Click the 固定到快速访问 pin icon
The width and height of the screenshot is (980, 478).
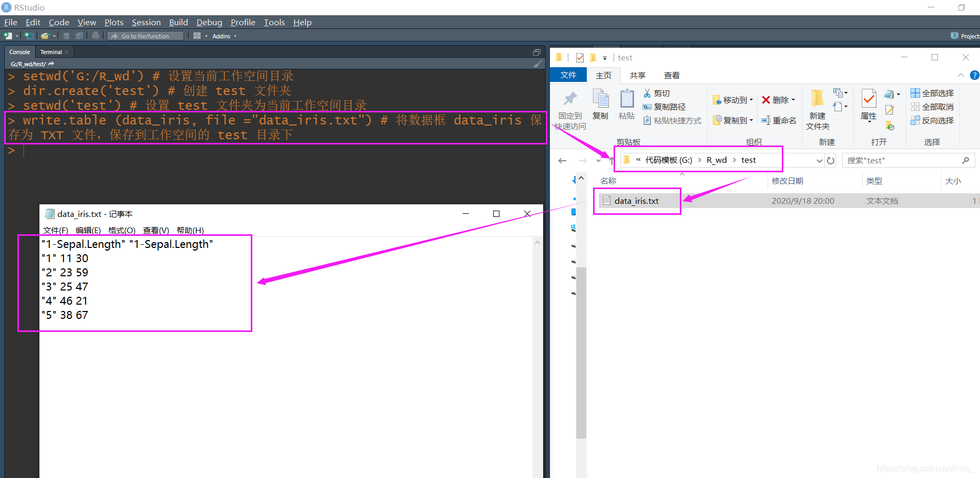click(570, 99)
